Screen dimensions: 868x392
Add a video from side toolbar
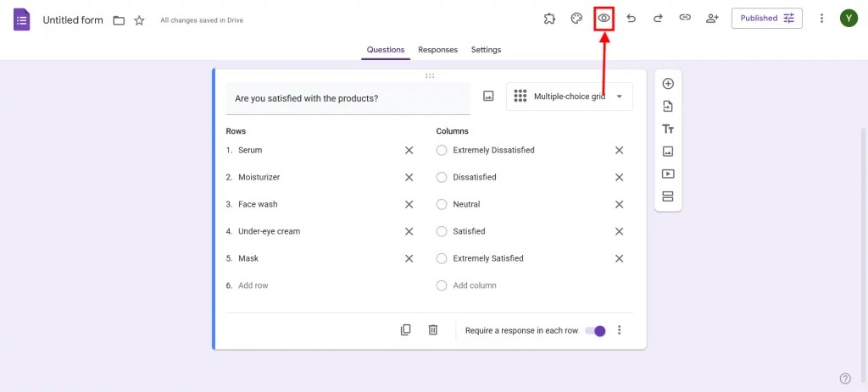click(668, 174)
